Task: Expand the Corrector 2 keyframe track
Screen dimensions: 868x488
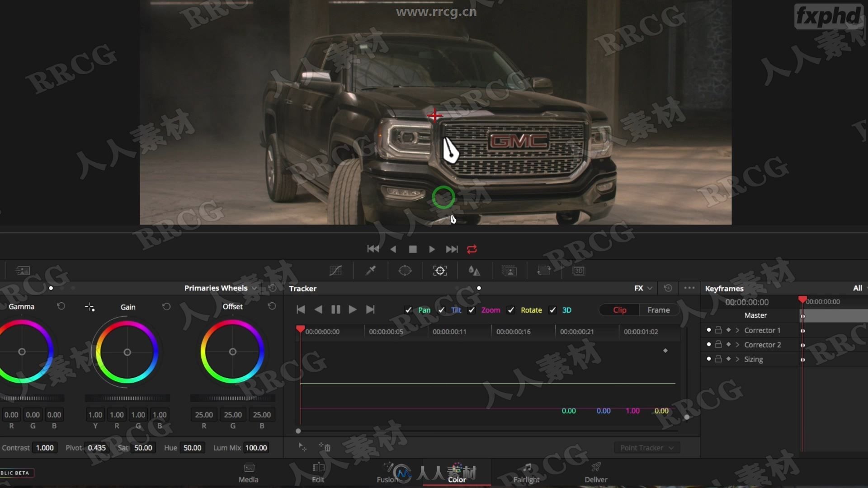Action: [737, 345]
